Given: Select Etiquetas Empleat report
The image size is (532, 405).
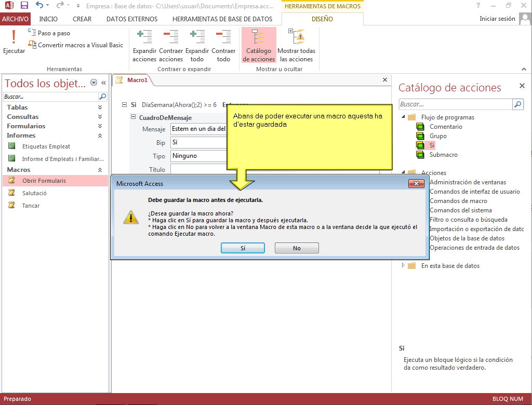Looking at the screenshot, I should pos(46,146).
